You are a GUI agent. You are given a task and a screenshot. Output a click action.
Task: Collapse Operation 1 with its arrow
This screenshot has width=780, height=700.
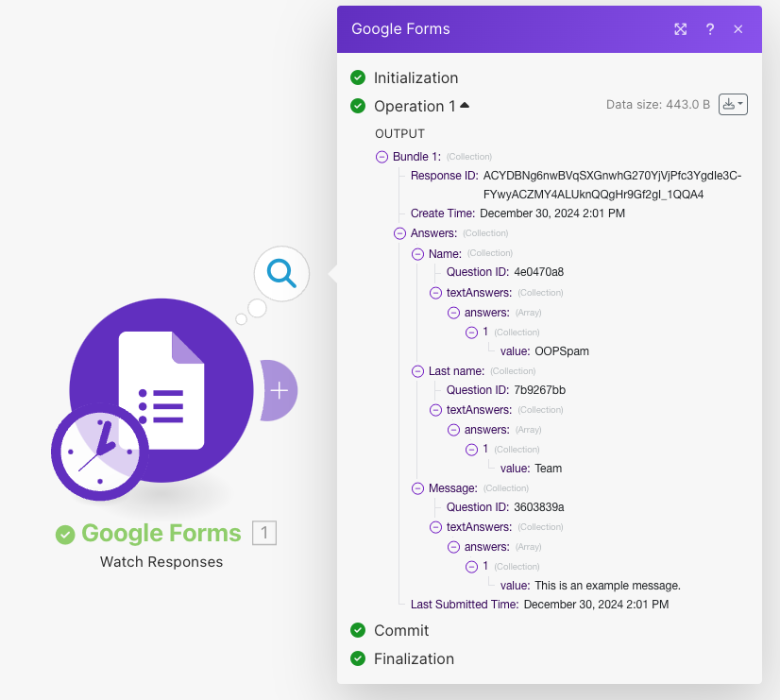click(465, 105)
